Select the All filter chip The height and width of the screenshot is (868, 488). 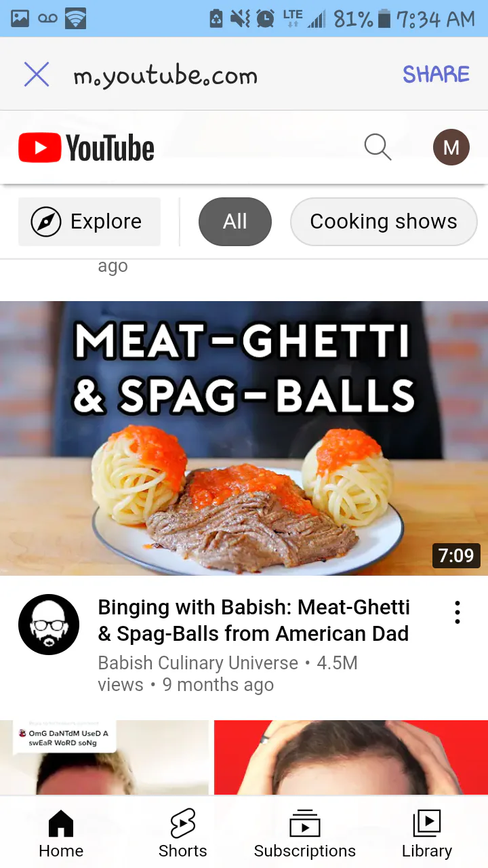235,222
